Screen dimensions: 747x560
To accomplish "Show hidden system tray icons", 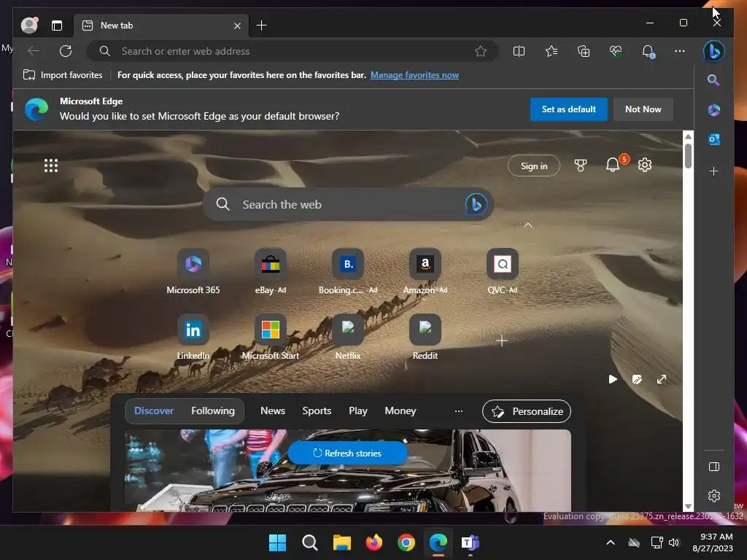I will coord(611,542).
